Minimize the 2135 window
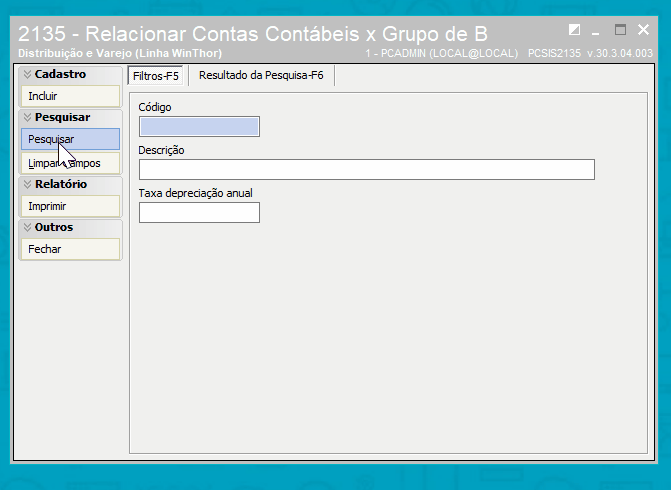Viewport: 671px width, 490px height. click(x=595, y=32)
